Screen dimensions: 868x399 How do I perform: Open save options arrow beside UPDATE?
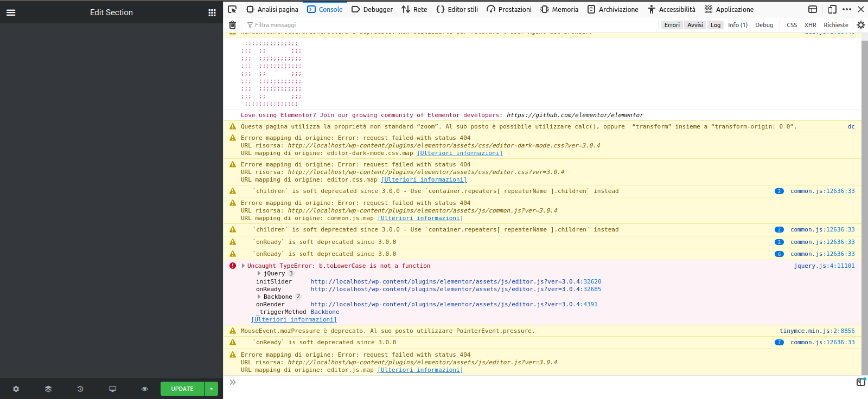pos(211,389)
